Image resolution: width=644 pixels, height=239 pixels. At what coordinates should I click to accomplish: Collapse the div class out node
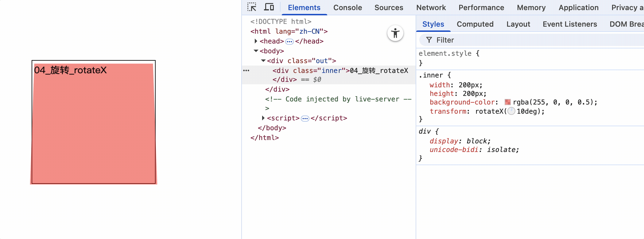(x=263, y=61)
